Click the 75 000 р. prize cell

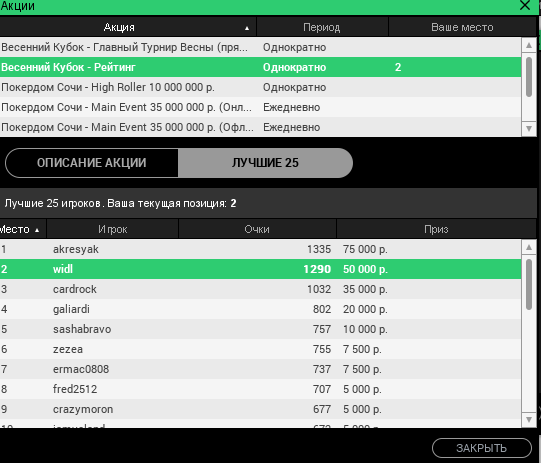(365, 249)
